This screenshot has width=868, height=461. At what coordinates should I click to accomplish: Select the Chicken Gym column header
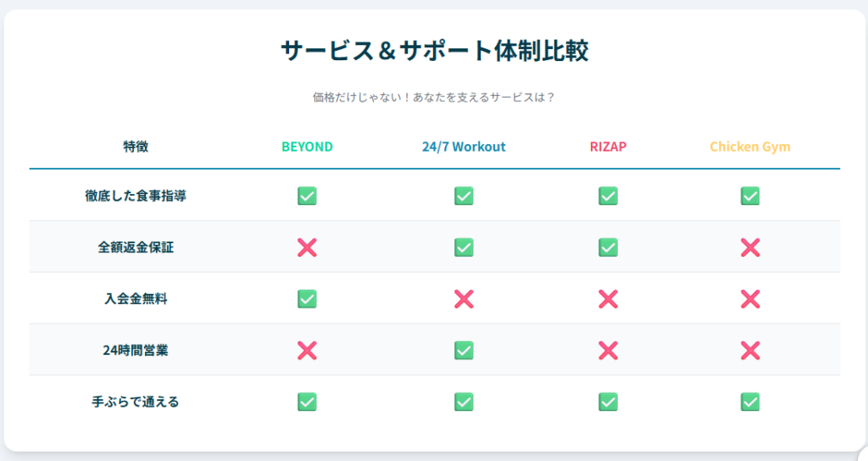(x=750, y=147)
